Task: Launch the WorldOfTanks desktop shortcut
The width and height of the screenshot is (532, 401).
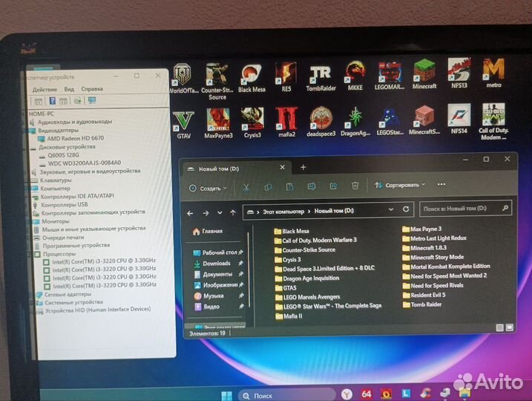Action: [x=183, y=77]
